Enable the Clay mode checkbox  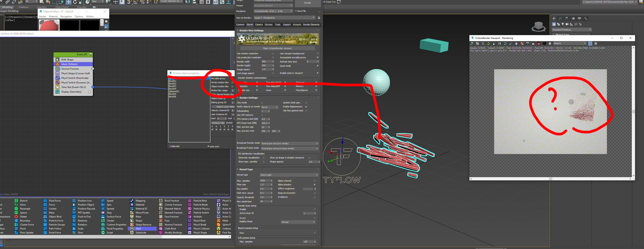point(262,103)
